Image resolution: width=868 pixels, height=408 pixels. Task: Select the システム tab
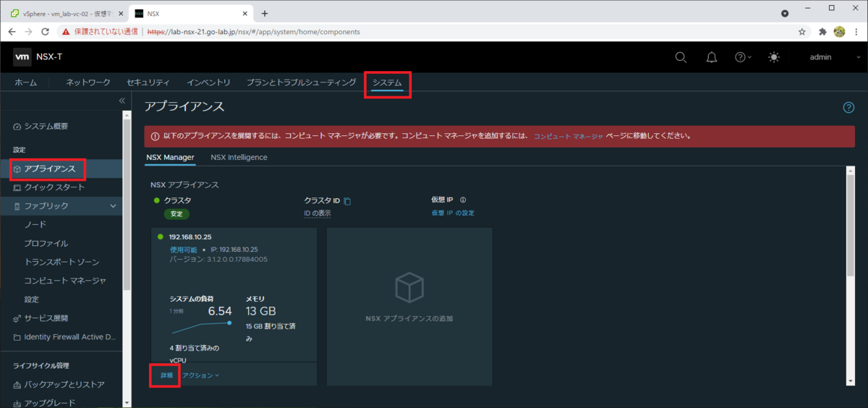tap(387, 83)
